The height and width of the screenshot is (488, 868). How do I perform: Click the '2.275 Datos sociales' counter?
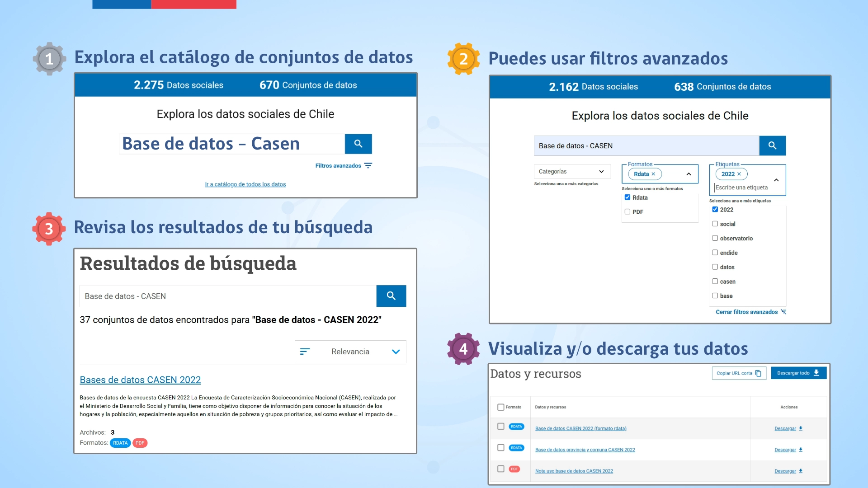click(x=179, y=85)
